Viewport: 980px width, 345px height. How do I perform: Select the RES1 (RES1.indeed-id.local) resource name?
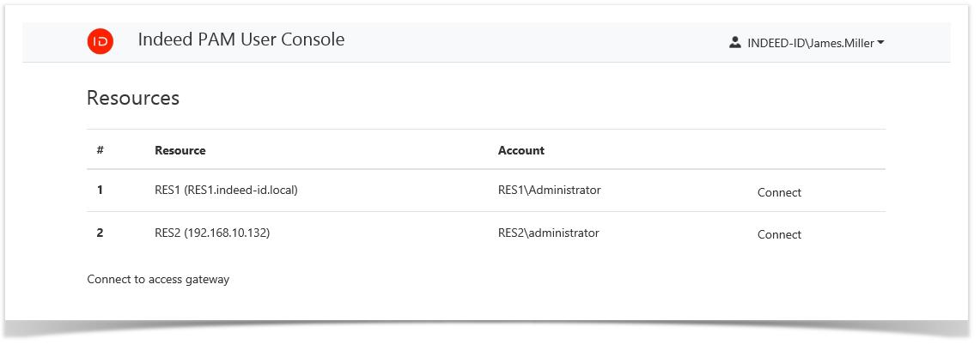pos(226,191)
